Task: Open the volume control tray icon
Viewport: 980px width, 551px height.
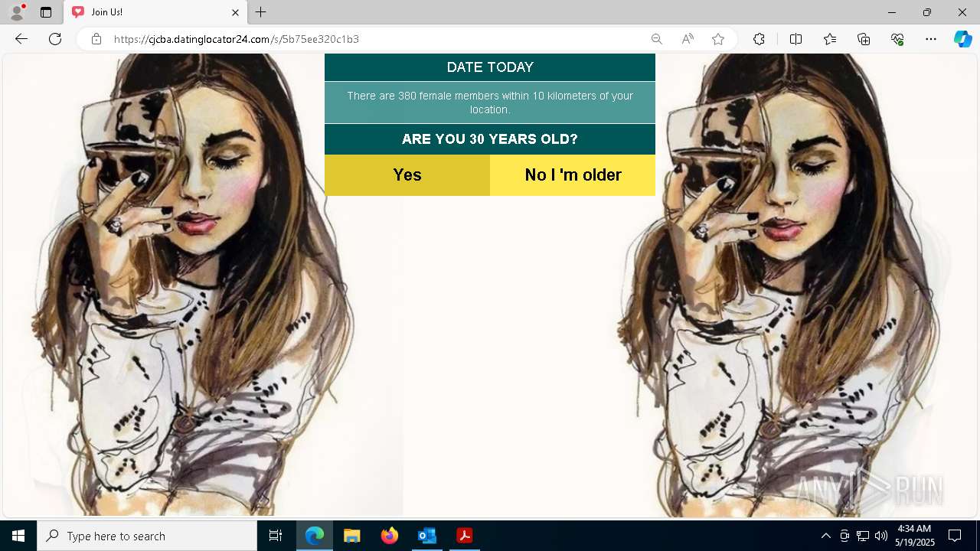Action: pyautogui.click(x=881, y=536)
